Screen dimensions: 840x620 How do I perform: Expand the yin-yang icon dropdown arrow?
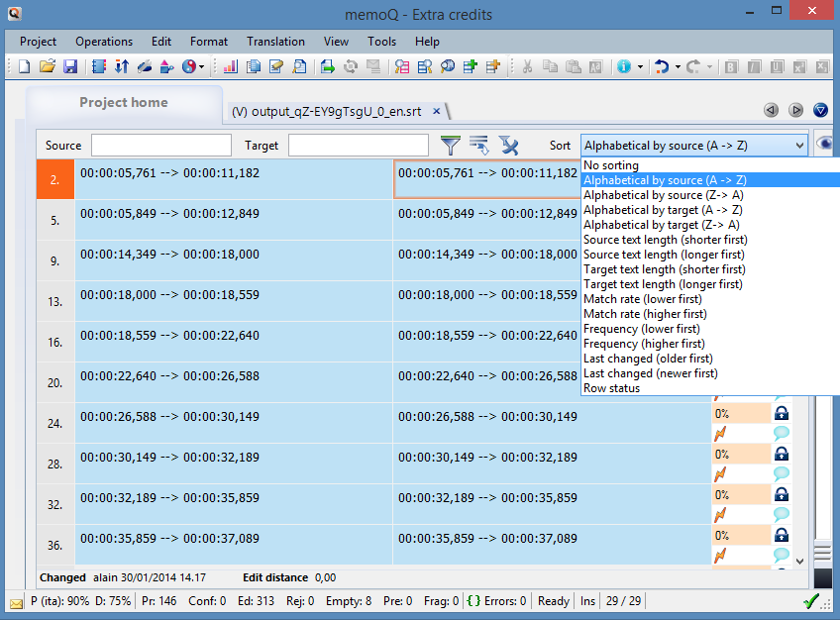201,67
